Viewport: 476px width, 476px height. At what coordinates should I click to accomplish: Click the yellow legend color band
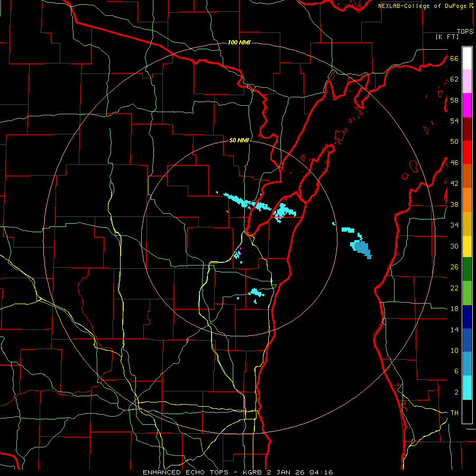467,246
